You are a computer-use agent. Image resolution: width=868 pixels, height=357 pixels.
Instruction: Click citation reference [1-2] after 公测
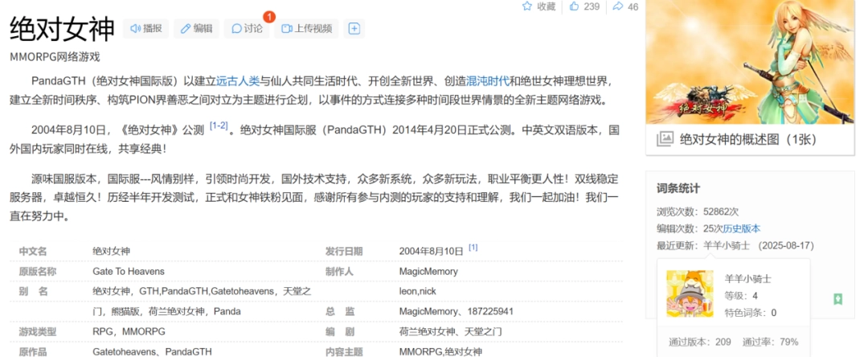219,126
